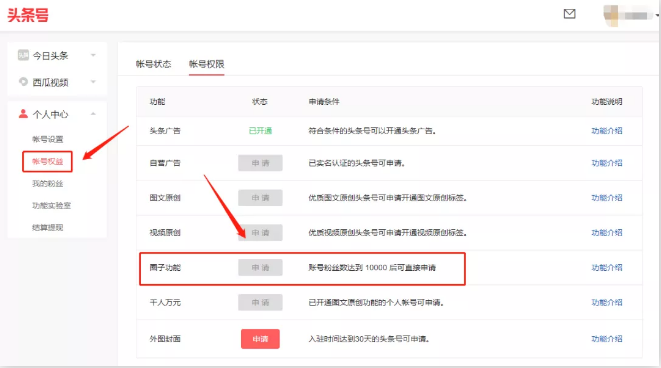Screen dimensions: 661x368
Task: Open 今日头条 in the sidebar
Action: [51, 56]
